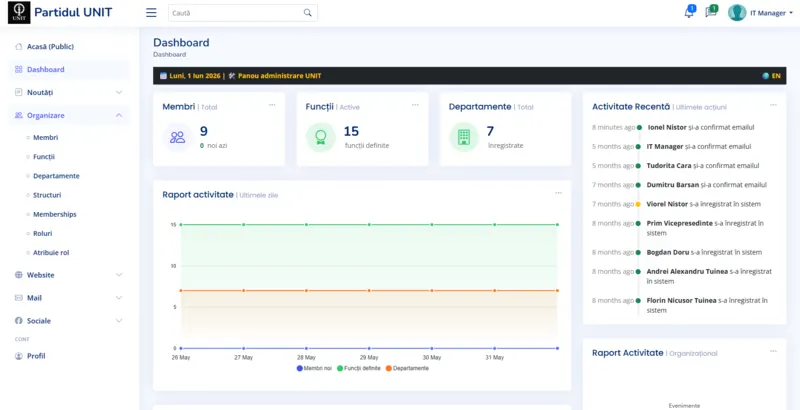Expand the Mail submenu chevron
800x410 pixels.
pos(119,298)
